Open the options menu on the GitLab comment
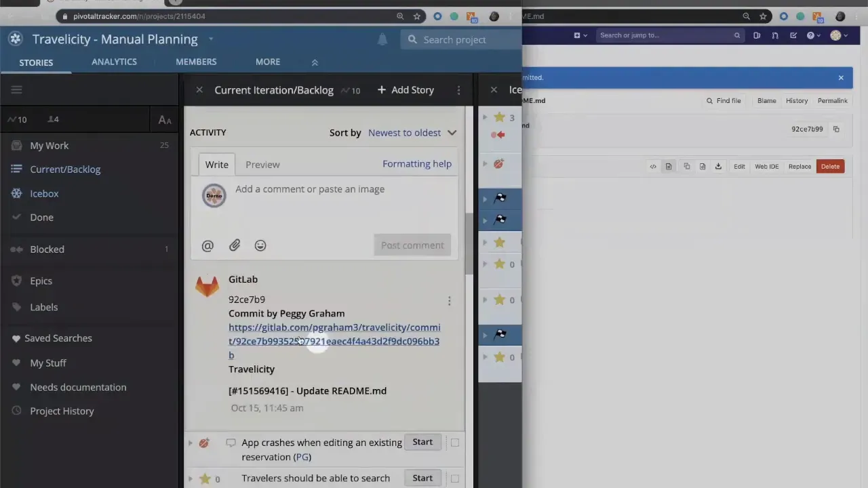The image size is (868, 488). (449, 300)
